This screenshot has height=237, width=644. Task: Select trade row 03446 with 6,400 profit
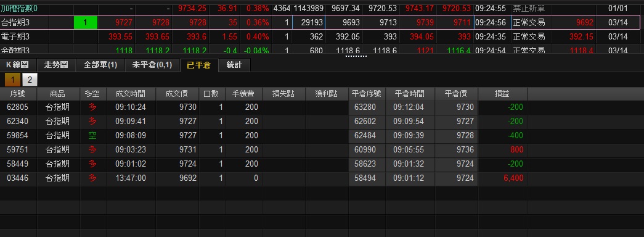pyautogui.click(x=322, y=178)
